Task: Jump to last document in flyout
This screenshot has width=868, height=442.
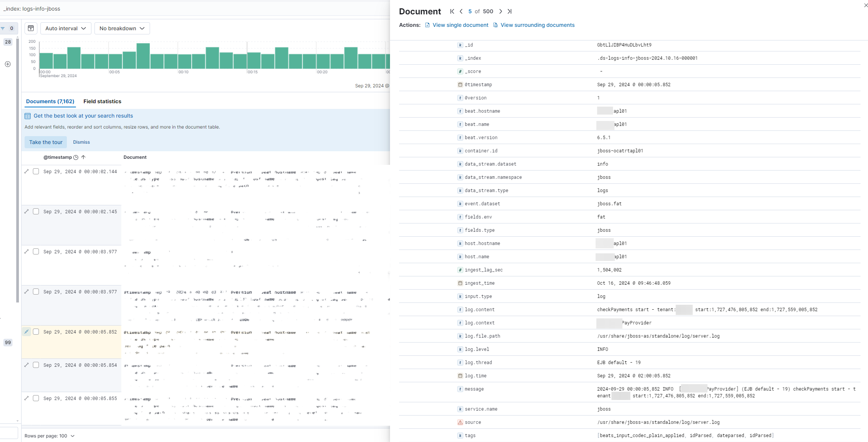Action: (x=510, y=11)
